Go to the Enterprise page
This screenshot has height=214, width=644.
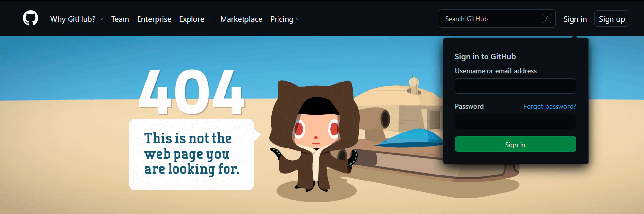pos(154,19)
